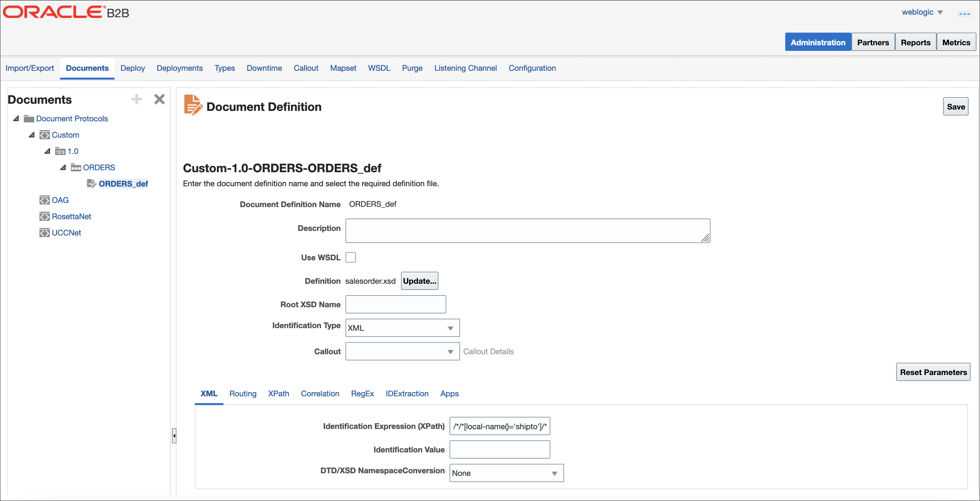Click the Update... definition button
The width and height of the screenshot is (980, 501).
tap(420, 281)
